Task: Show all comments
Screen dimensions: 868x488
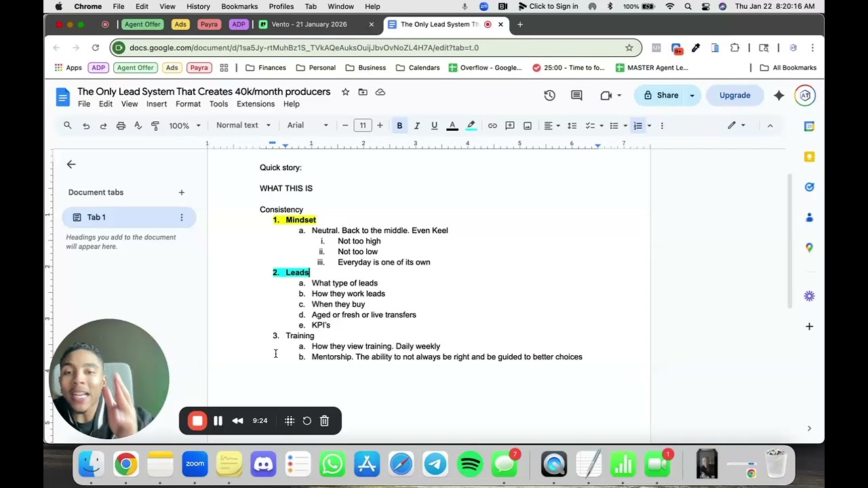Action: pyautogui.click(x=576, y=96)
